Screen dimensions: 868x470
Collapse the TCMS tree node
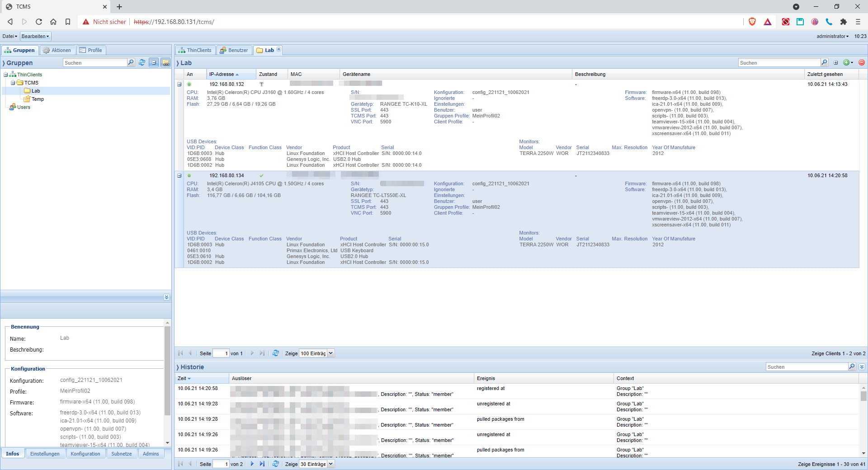point(13,83)
